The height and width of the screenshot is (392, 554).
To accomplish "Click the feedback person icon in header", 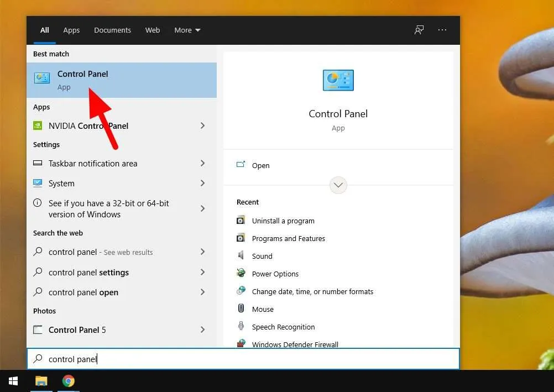I will point(419,30).
